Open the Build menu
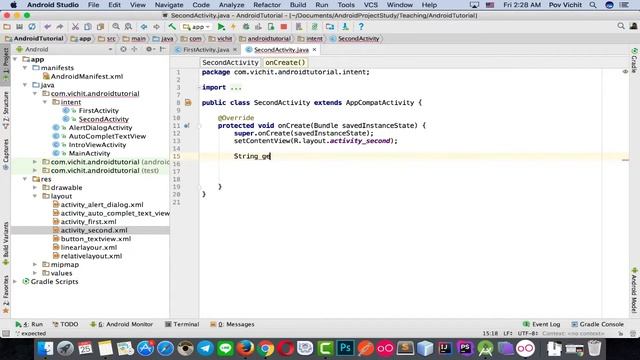 298,5
